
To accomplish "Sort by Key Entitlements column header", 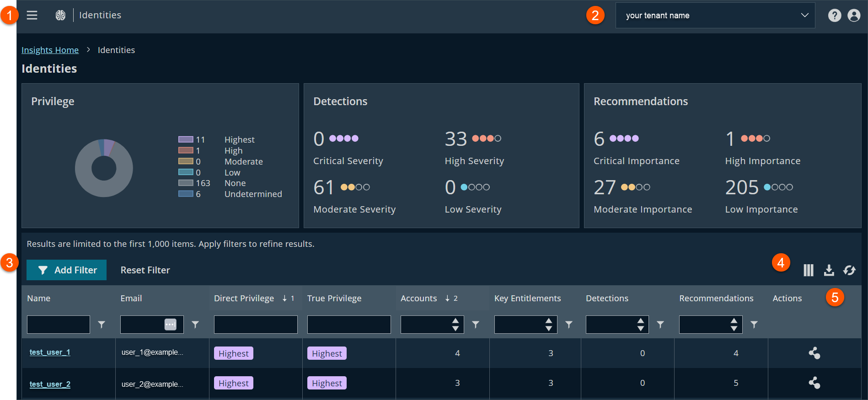I will (x=528, y=299).
